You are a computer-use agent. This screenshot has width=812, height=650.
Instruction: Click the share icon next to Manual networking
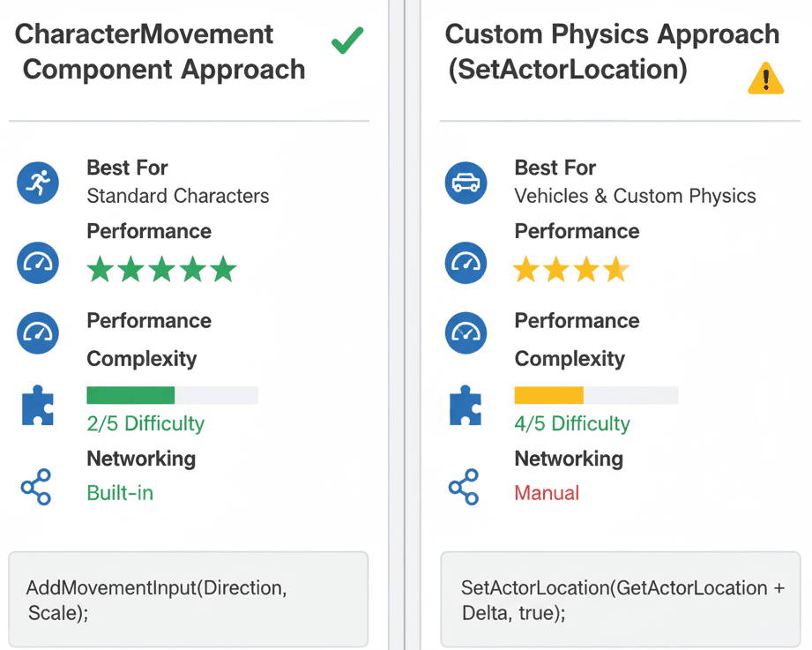(x=464, y=487)
